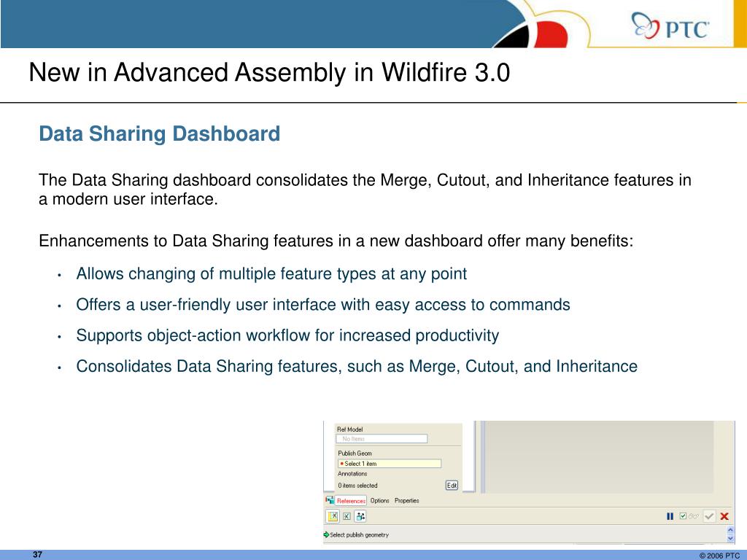The width and height of the screenshot is (747, 560).
Task: Activate the 'Select 1 item' Publish Geom collector
Action: click(x=390, y=463)
